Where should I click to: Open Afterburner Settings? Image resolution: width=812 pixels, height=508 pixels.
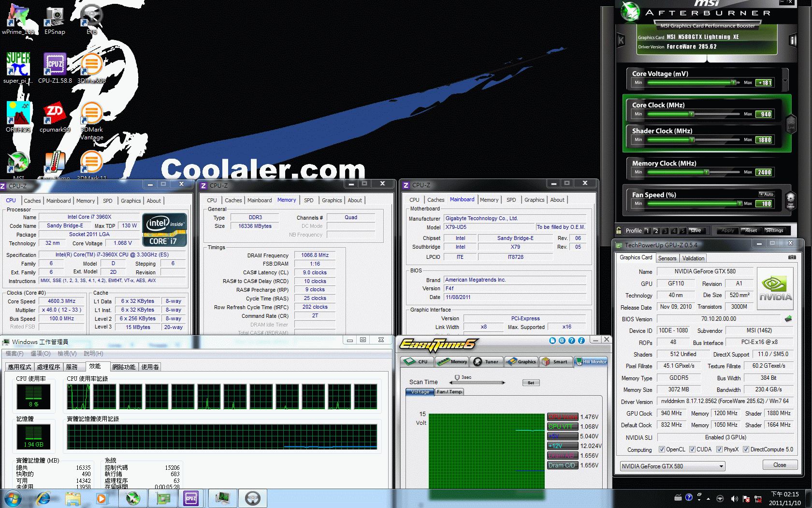pyautogui.click(x=774, y=230)
